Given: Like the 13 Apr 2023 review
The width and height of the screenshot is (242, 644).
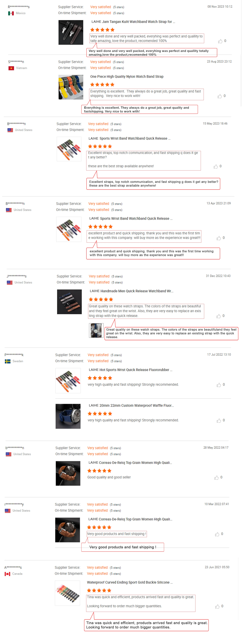Looking at the screenshot, I should [x=219, y=238].
